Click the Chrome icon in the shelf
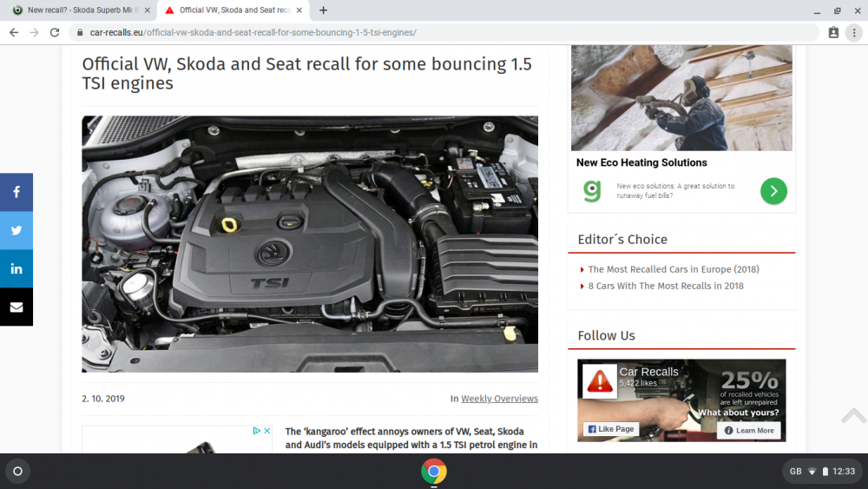868x489 pixels. pos(433,472)
